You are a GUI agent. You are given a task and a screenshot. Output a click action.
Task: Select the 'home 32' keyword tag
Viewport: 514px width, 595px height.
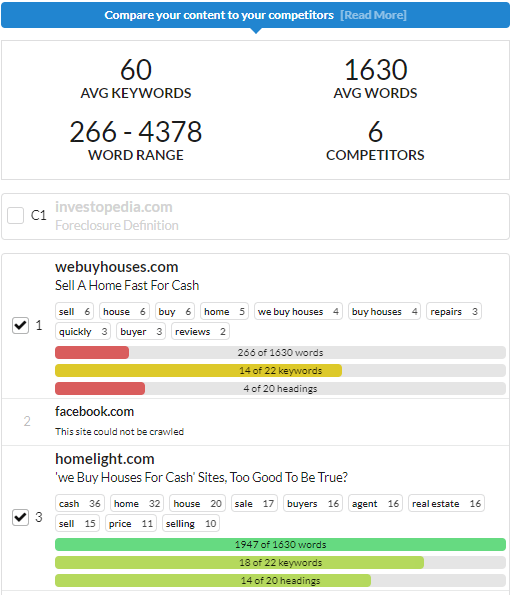[x=137, y=504]
